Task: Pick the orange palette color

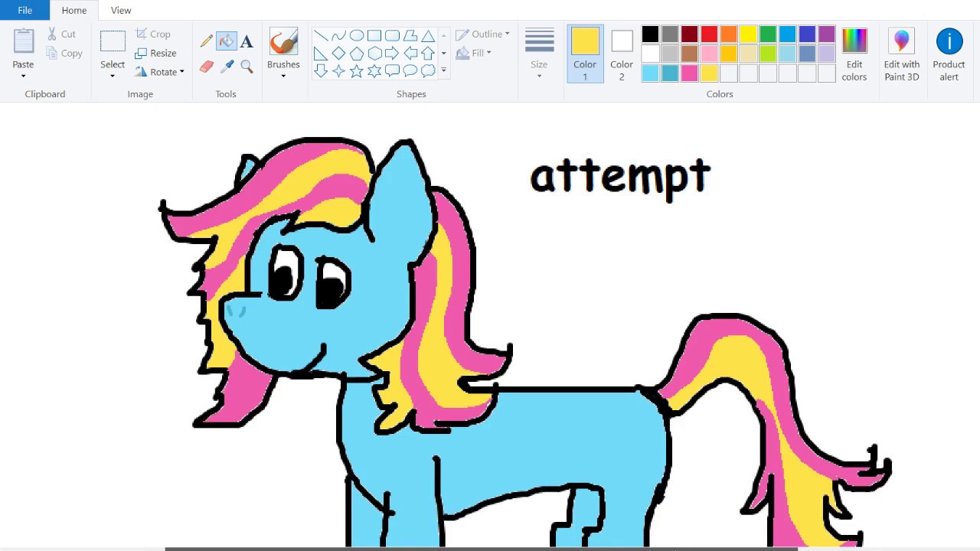Action: click(x=728, y=34)
